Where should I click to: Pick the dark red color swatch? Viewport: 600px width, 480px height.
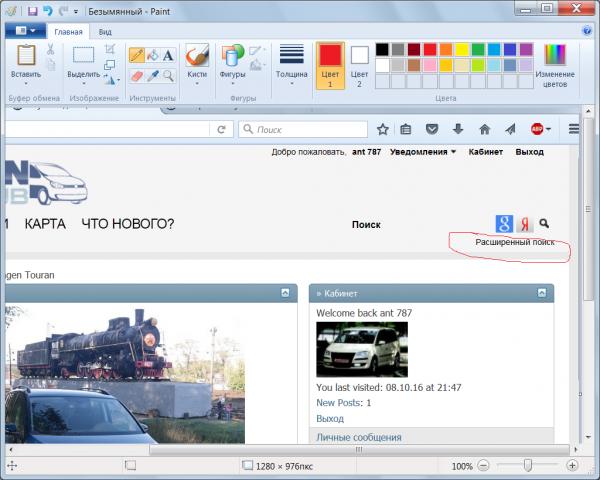tap(414, 49)
